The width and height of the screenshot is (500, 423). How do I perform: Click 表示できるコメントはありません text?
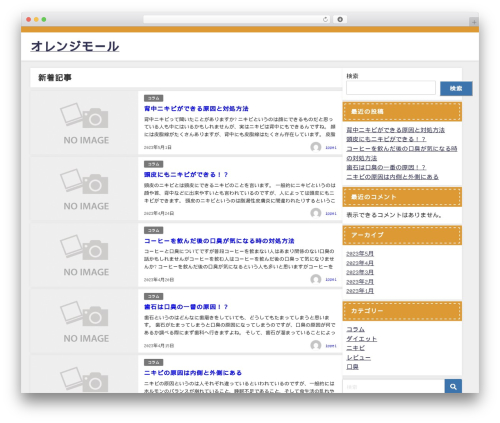click(x=395, y=215)
